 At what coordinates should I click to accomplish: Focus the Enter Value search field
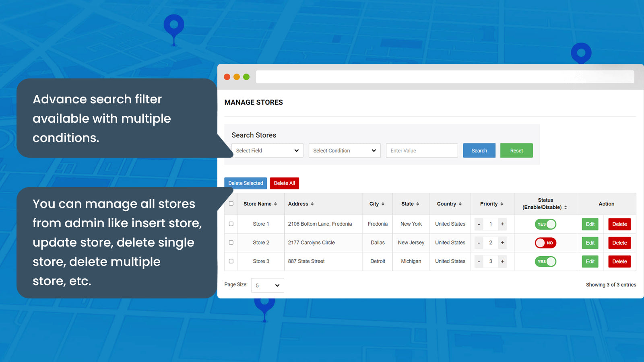click(x=422, y=150)
